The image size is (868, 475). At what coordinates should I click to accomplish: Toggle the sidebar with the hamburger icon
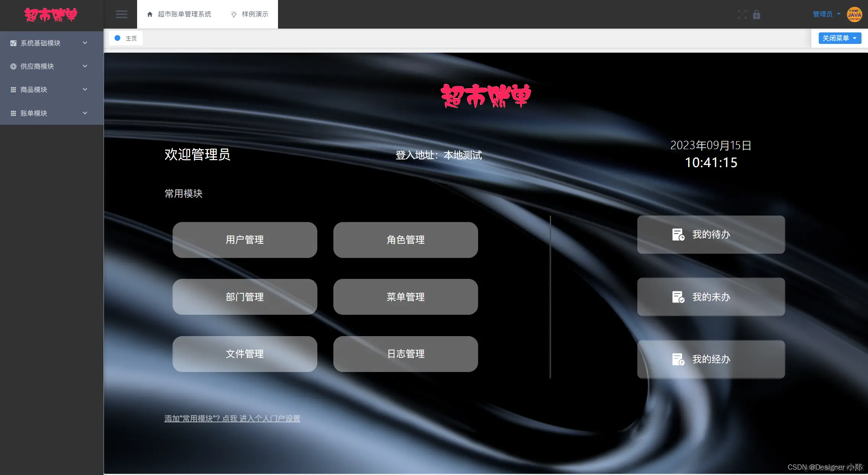pos(121,14)
